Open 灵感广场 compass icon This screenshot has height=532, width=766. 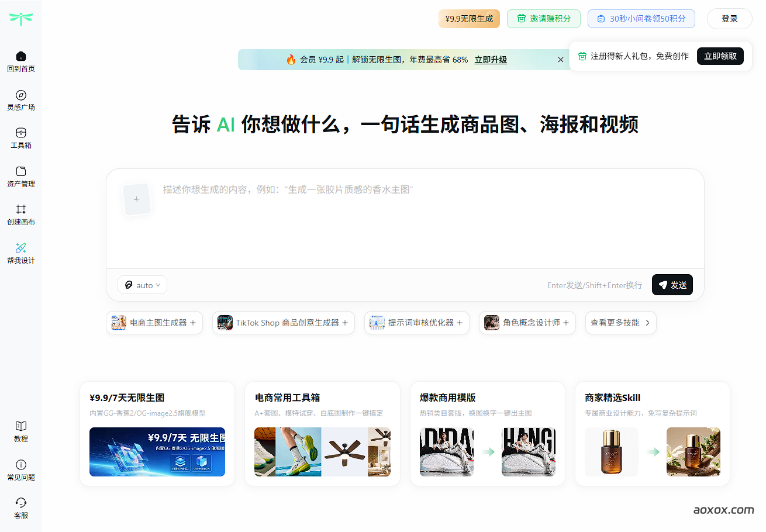[x=21, y=95]
